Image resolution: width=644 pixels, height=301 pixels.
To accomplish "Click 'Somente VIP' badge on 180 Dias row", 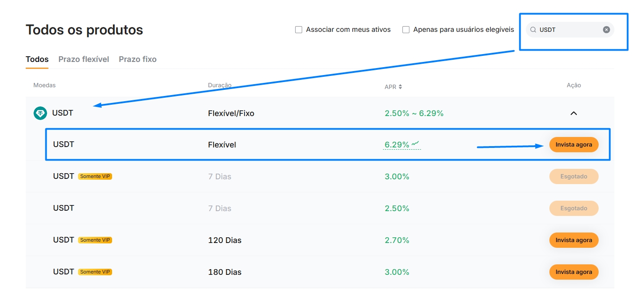I will 95,272.
